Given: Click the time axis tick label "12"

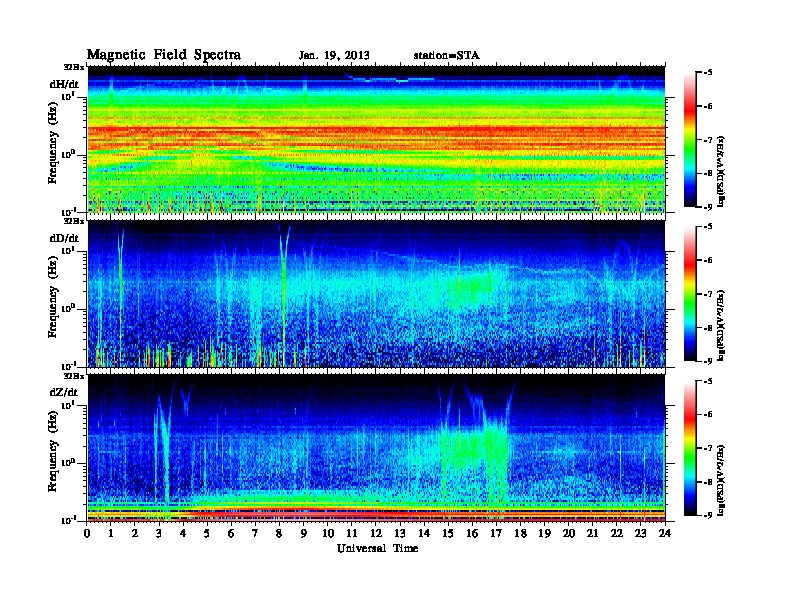Looking at the screenshot, I should click(x=375, y=534).
